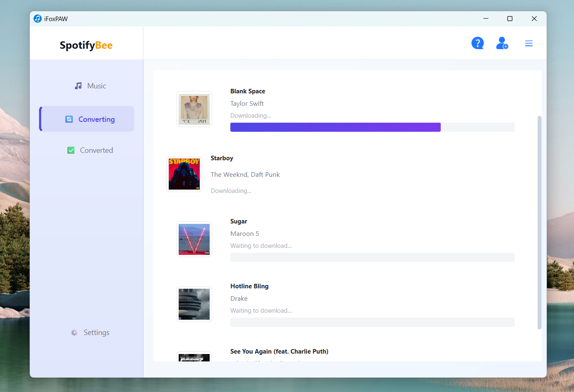This screenshot has width=574, height=392.
Task: Click the Starboy album artwork
Action: (184, 174)
